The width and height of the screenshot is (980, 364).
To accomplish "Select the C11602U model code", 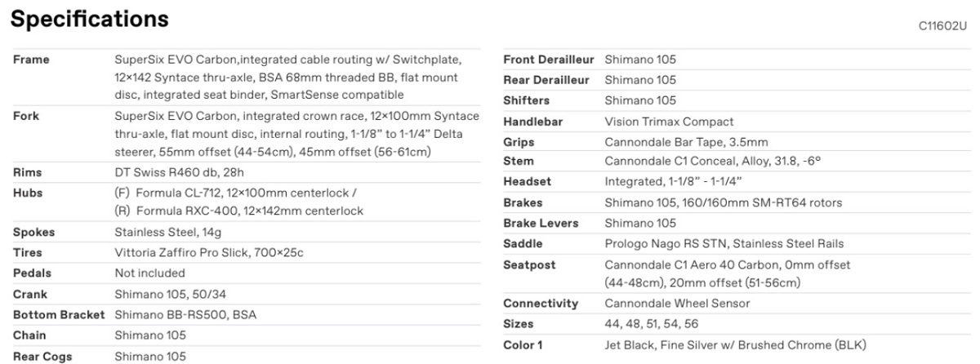I will click(x=943, y=26).
